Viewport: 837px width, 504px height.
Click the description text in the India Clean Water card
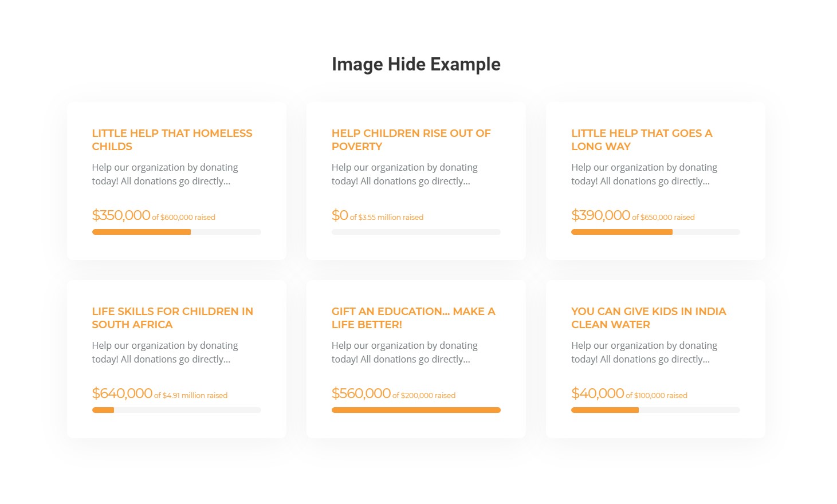pyautogui.click(x=644, y=352)
